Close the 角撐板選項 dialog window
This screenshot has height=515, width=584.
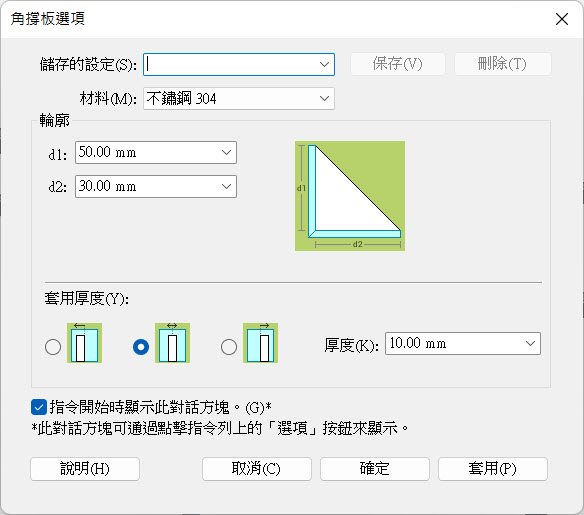pyautogui.click(x=562, y=19)
